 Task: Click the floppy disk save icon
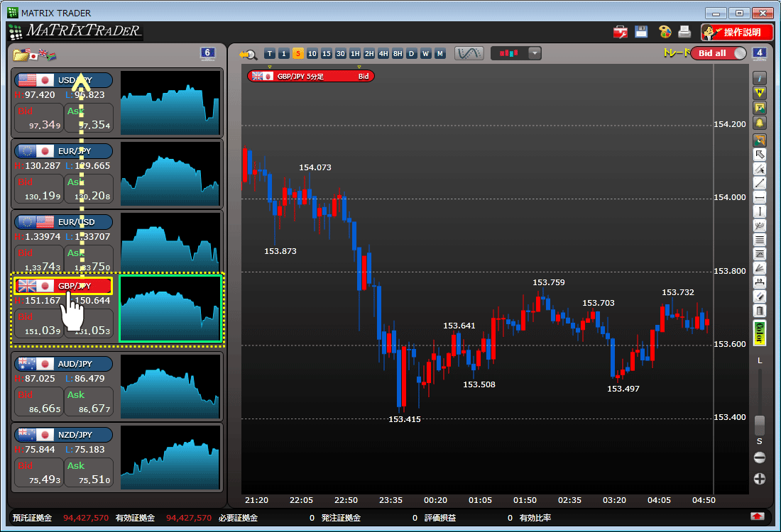pyautogui.click(x=641, y=32)
